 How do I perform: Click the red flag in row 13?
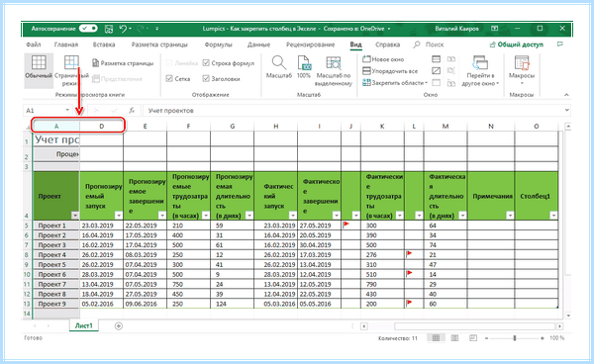pos(409,303)
